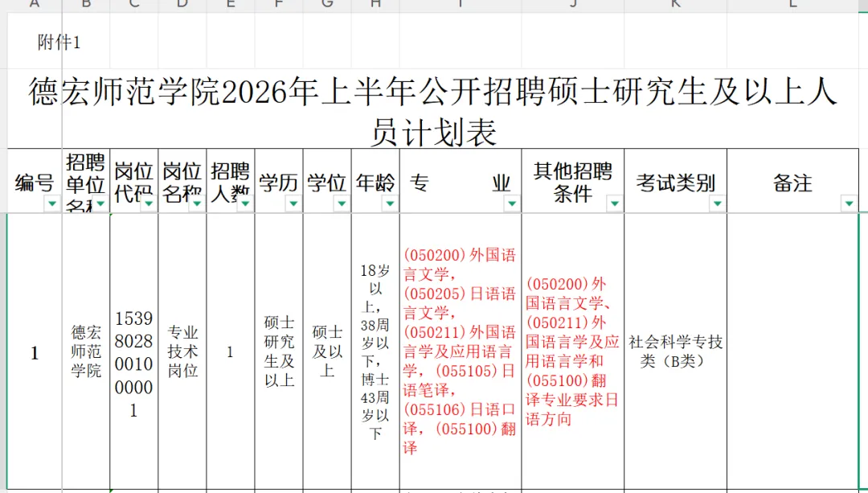Open the 编号 column filter dropdown
The width and height of the screenshot is (868, 493).
(52, 203)
